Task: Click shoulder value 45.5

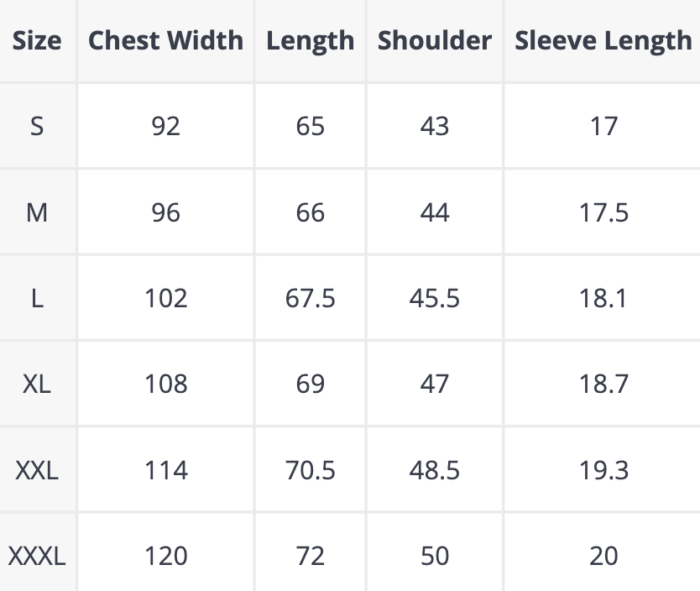Action: click(x=434, y=298)
